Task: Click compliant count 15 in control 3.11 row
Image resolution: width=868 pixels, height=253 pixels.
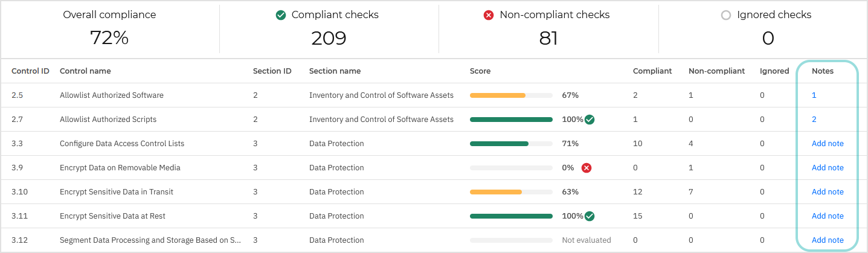Action: click(637, 216)
